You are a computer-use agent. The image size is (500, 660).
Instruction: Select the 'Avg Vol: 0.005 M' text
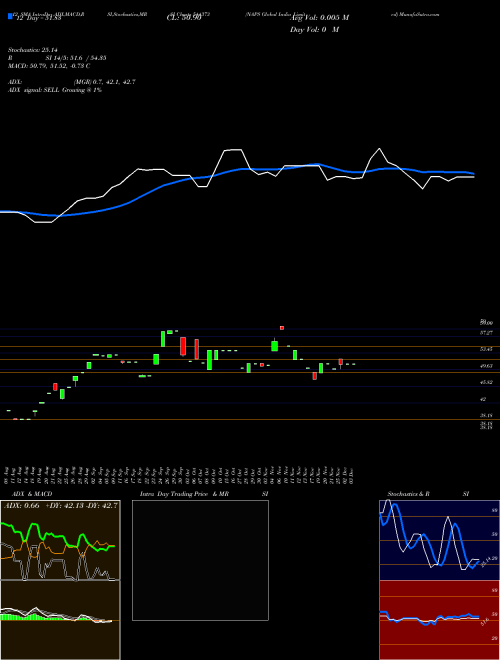click(319, 18)
